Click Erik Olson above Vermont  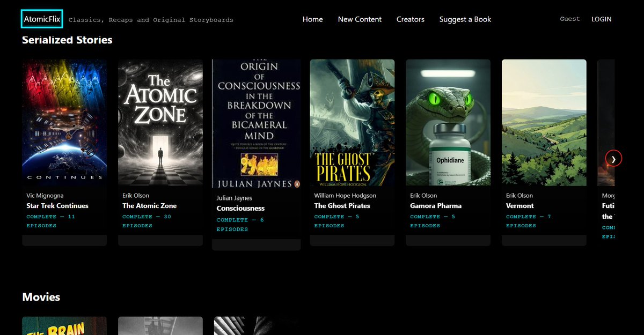(x=519, y=196)
